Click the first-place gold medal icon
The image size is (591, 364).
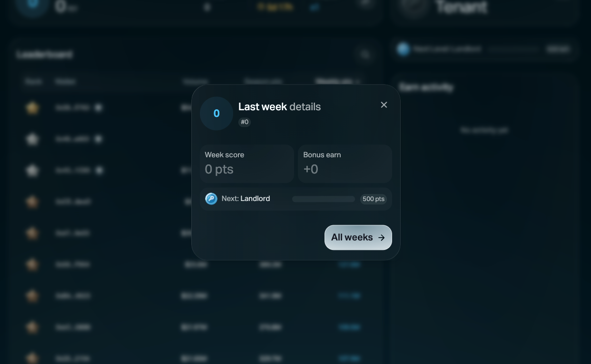(x=32, y=108)
